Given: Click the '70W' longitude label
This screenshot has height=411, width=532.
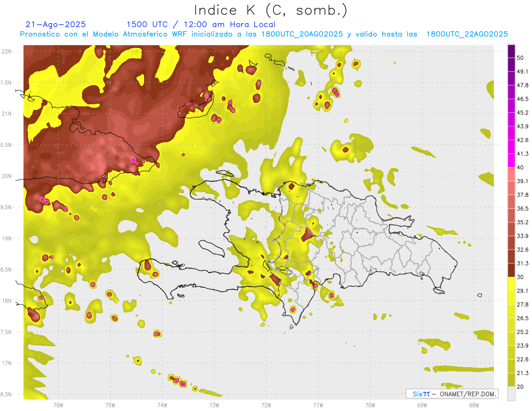Looking at the screenshot, I should pyautogui.click(x=370, y=405).
